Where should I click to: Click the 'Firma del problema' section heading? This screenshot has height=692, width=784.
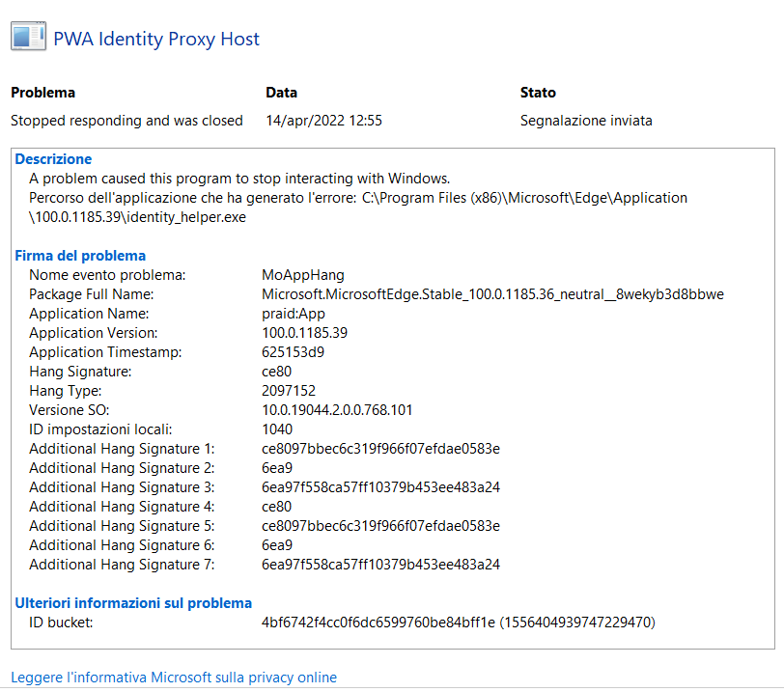pyautogui.click(x=80, y=256)
